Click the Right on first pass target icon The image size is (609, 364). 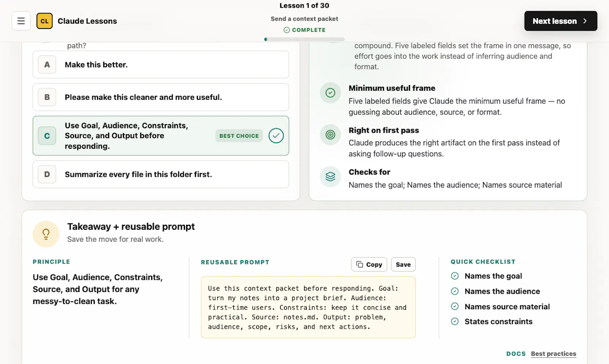[330, 135]
